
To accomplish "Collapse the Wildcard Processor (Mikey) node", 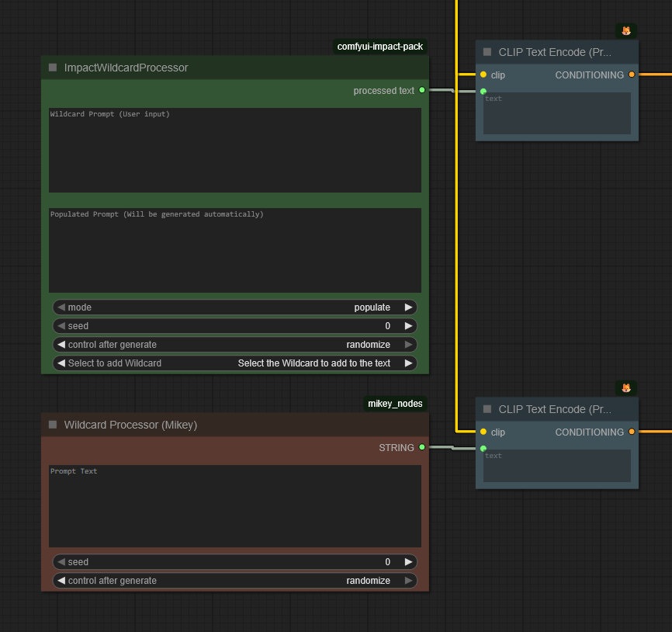I will click(x=53, y=425).
